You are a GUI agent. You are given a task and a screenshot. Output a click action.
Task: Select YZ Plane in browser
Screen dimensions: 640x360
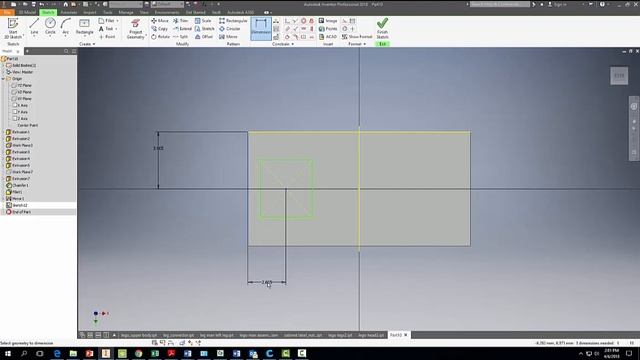(22, 85)
